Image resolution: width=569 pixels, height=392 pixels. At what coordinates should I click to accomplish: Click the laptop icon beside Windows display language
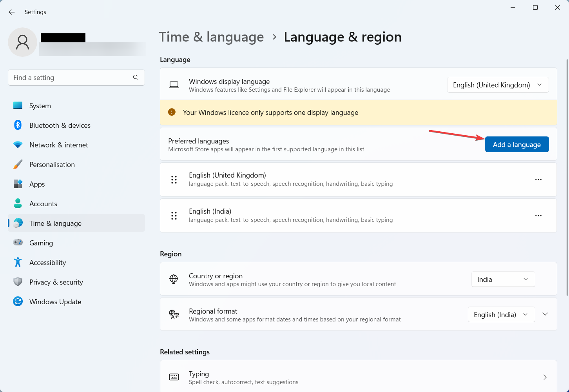pos(174,85)
